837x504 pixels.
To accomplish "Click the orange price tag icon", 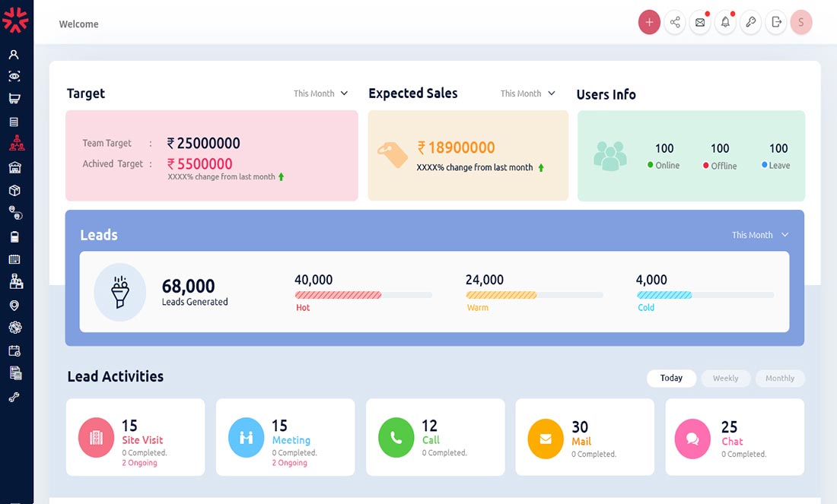I will [393, 154].
